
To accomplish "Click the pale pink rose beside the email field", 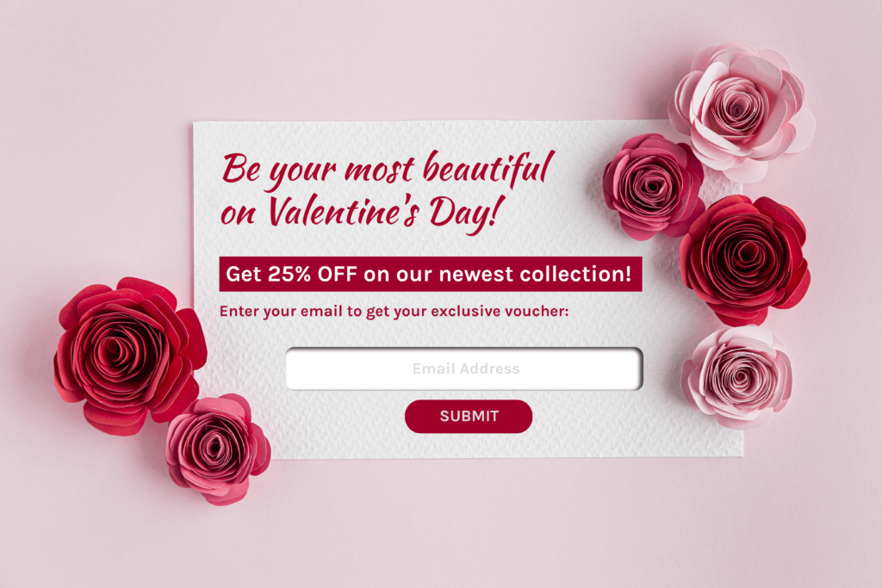I will point(737,376).
